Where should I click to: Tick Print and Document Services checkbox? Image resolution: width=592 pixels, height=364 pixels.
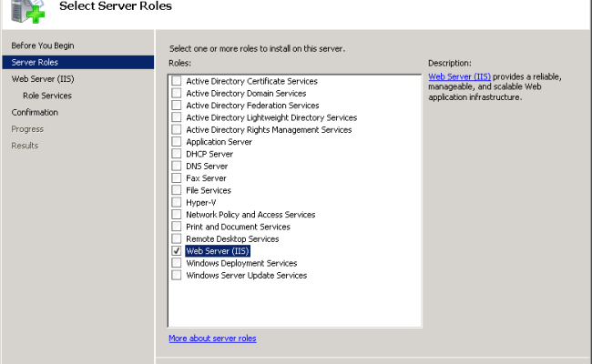(177, 227)
